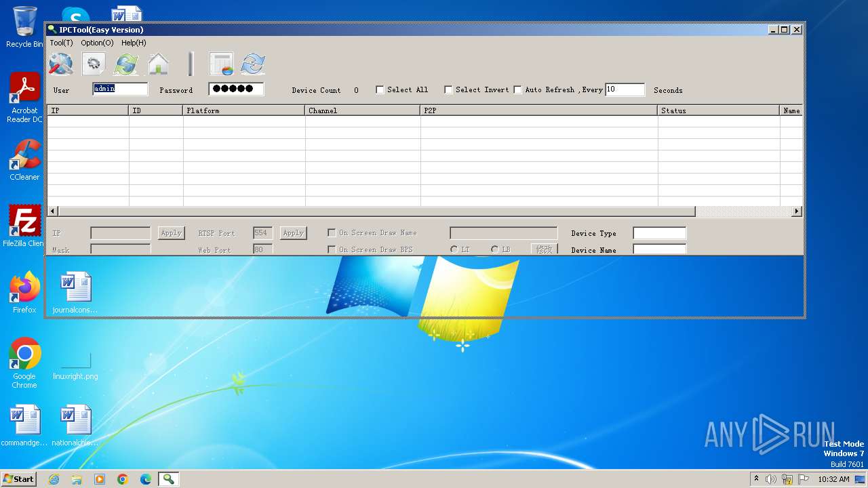Check the Select Invert checkbox
The width and height of the screenshot is (868, 488).
tap(448, 89)
